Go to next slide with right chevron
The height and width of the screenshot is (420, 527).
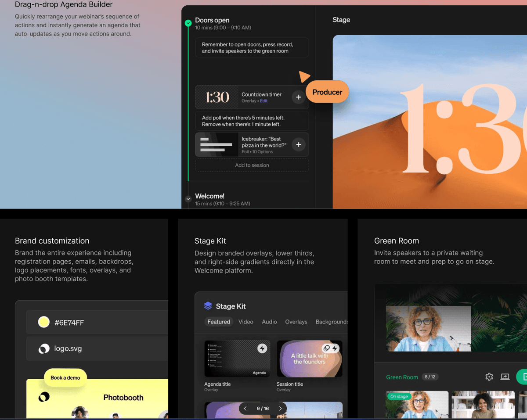coord(280,409)
